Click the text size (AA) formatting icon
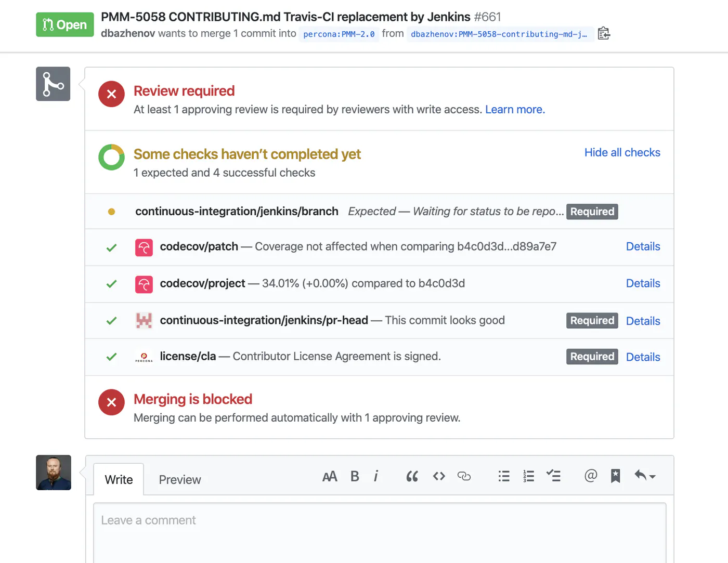This screenshot has width=728, height=563. tap(330, 476)
